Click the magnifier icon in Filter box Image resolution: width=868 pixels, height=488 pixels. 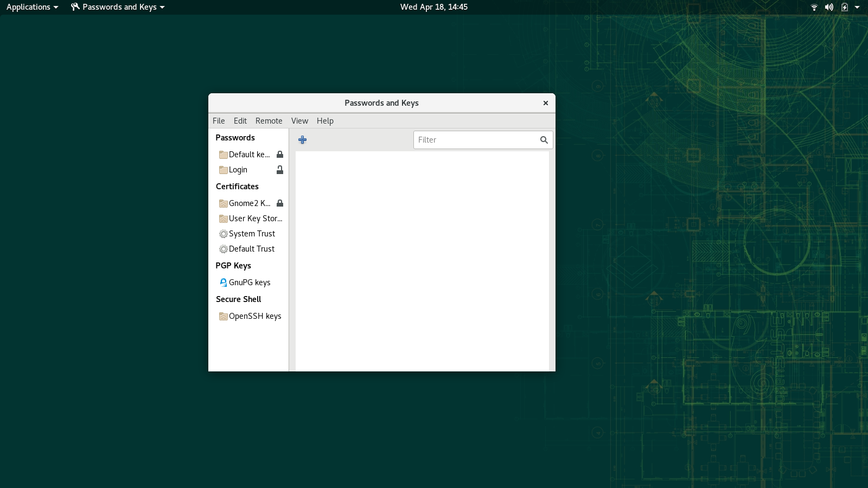(x=544, y=140)
